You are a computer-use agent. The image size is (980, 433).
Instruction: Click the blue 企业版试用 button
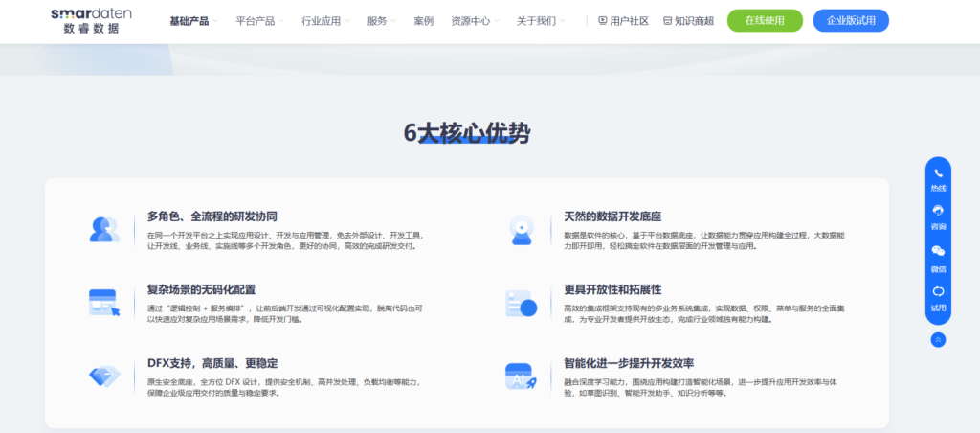(x=851, y=20)
